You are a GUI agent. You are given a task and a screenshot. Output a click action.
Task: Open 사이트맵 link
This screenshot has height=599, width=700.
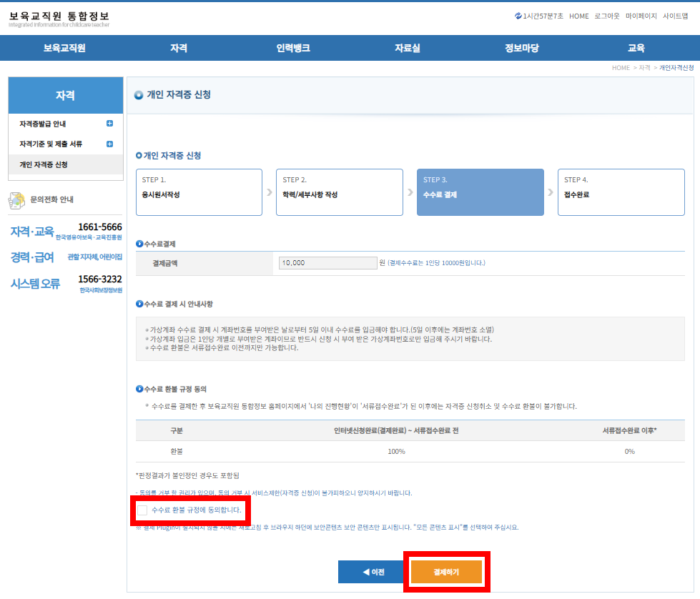tap(676, 16)
